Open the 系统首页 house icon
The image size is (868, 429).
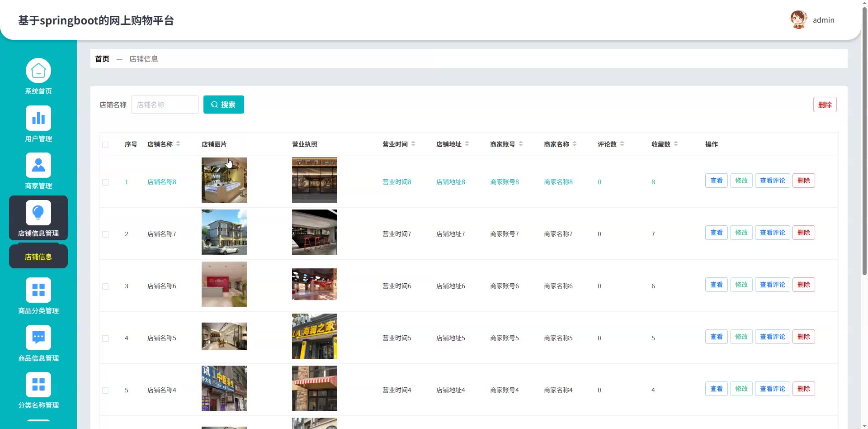tap(38, 71)
